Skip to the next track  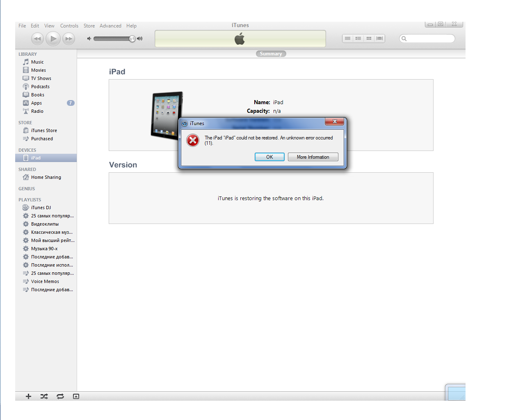coord(68,39)
